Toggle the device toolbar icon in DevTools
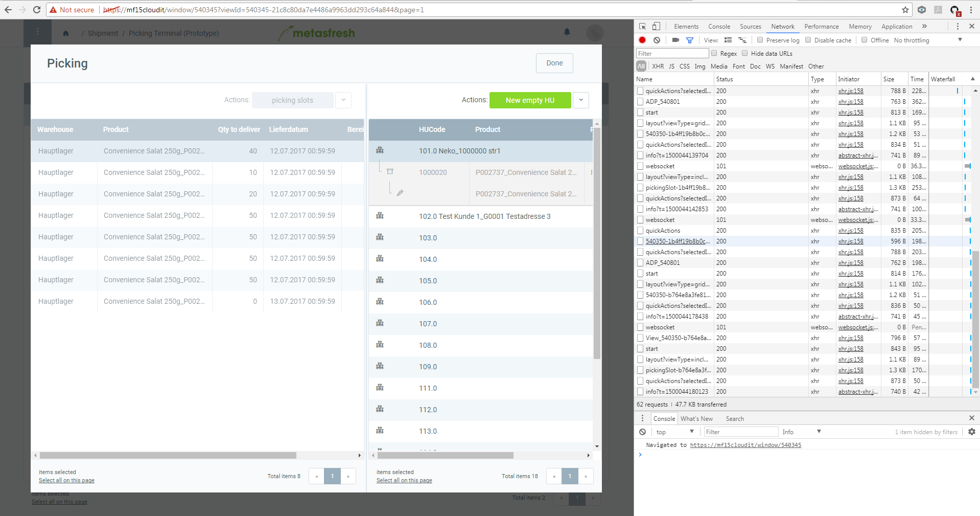Viewport: 980px width, 516px height. (x=656, y=26)
